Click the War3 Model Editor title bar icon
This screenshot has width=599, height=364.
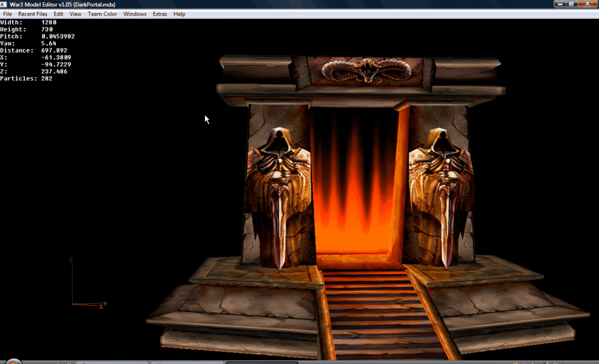pos(4,4)
